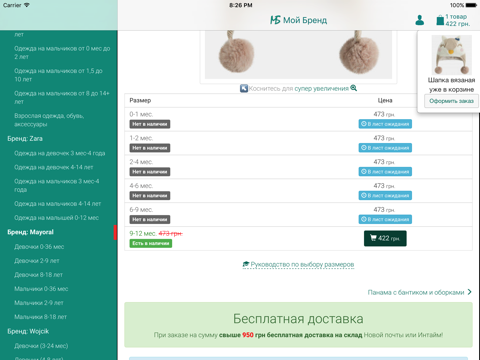Open Mayoral Мальчики 0-36 мес
Screen dimensions: 480x360
pos(41,289)
